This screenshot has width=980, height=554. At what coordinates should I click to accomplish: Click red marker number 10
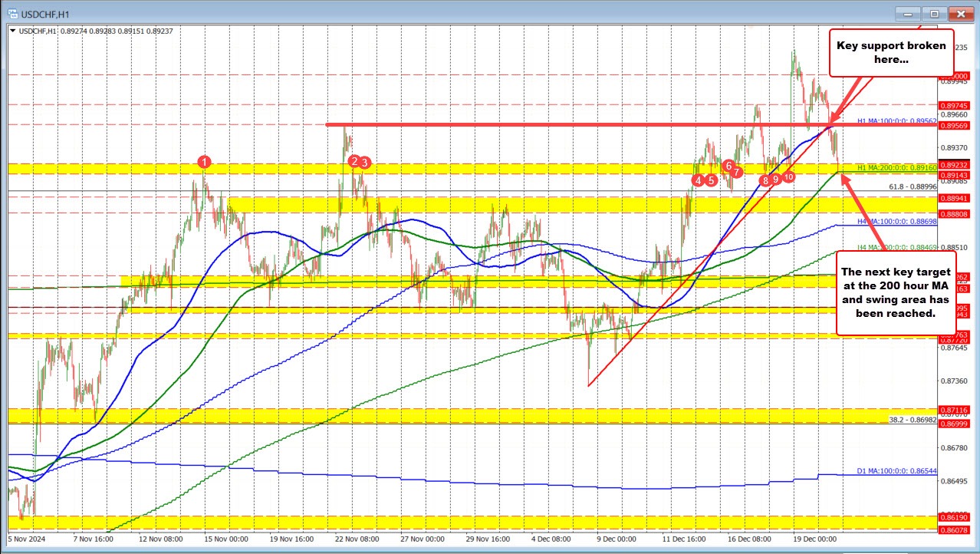(x=788, y=177)
